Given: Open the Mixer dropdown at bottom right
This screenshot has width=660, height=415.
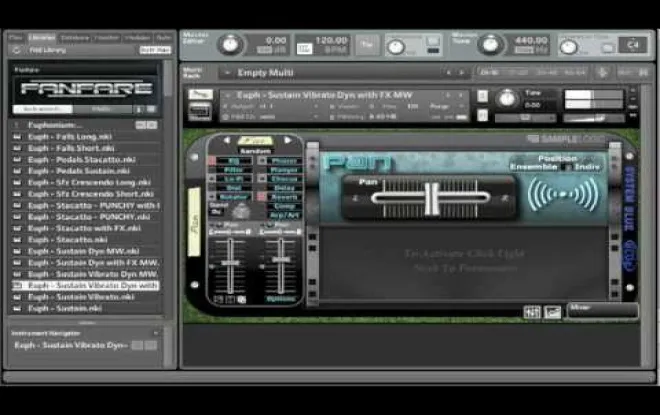Looking at the screenshot, I should [x=602, y=310].
